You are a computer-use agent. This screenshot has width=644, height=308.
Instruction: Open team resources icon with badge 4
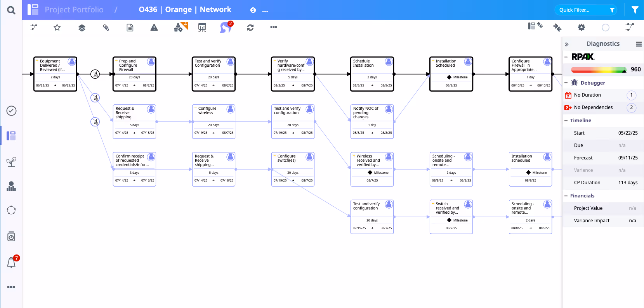click(x=180, y=27)
